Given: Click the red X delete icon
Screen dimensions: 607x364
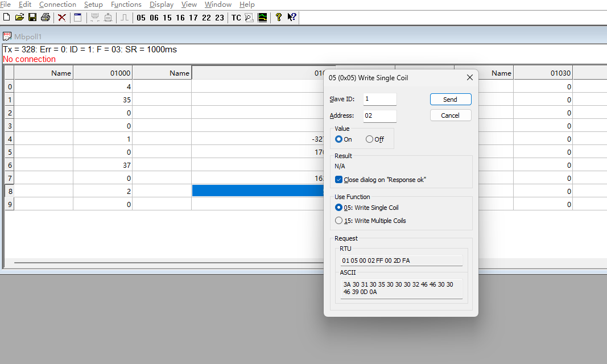Looking at the screenshot, I should (62, 18).
